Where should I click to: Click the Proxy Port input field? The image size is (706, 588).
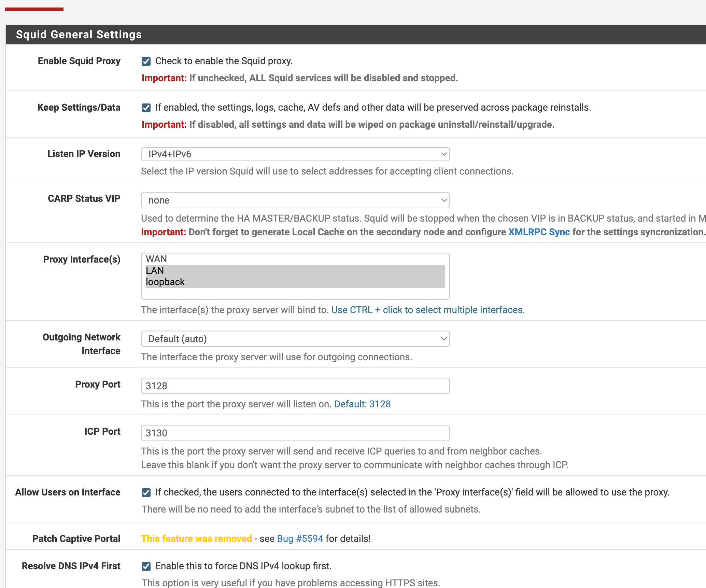295,386
